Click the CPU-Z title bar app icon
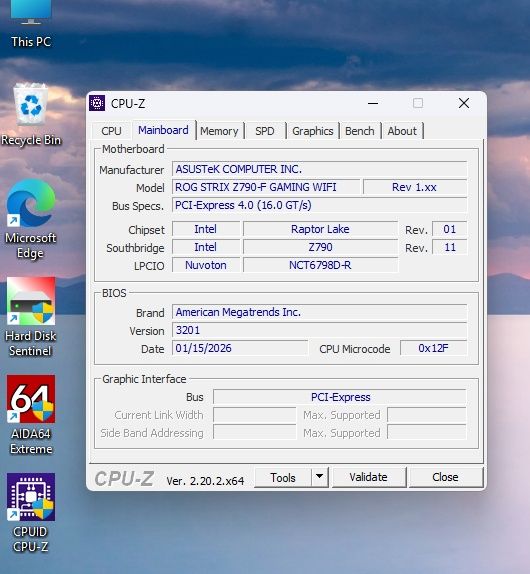The height and width of the screenshot is (574, 530). [x=97, y=103]
